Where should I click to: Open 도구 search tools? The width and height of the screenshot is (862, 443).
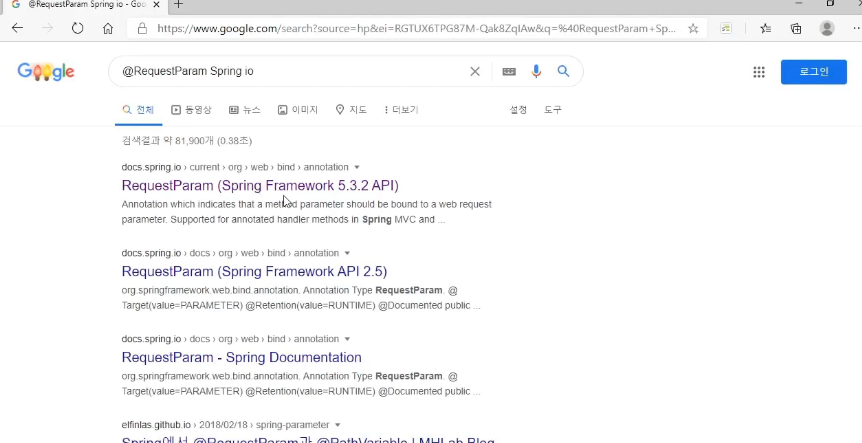click(x=552, y=110)
